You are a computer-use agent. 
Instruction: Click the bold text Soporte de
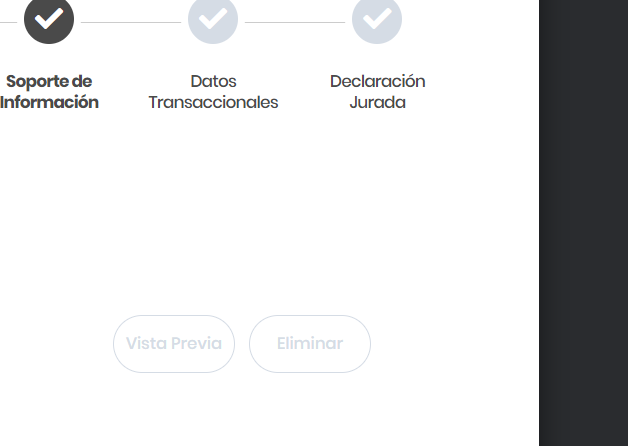tap(49, 81)
